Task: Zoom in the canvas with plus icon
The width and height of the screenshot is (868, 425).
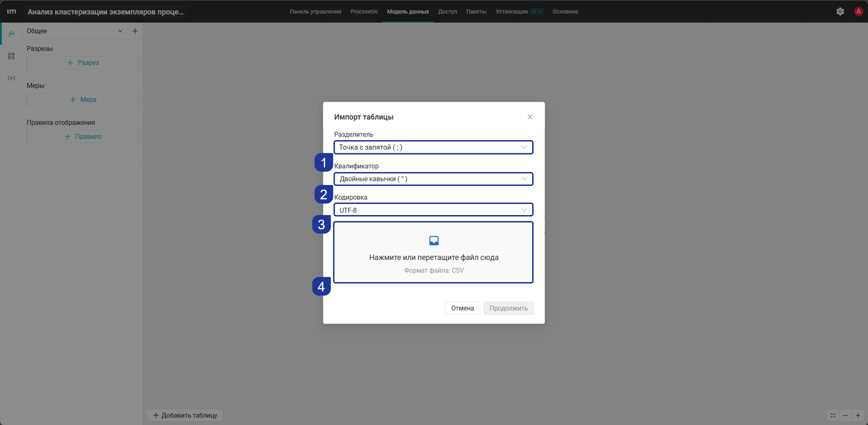Action: click(858, 415)
